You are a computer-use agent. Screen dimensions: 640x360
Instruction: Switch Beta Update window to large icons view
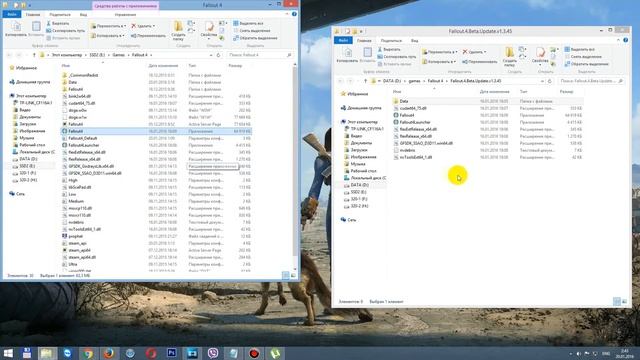[624, 302]
